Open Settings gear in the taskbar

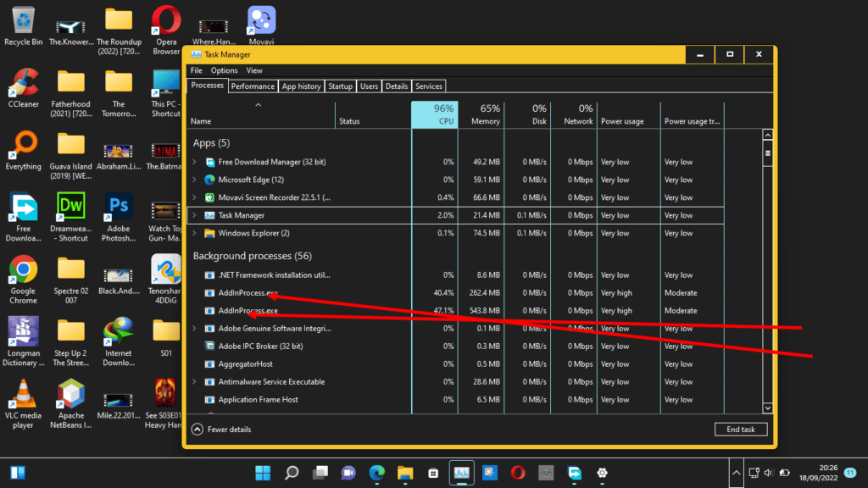[603, 473]
